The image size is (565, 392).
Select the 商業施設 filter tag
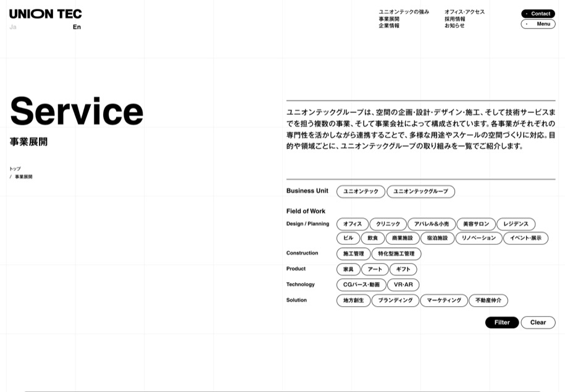pyautogui.click(x=403, y=238)
